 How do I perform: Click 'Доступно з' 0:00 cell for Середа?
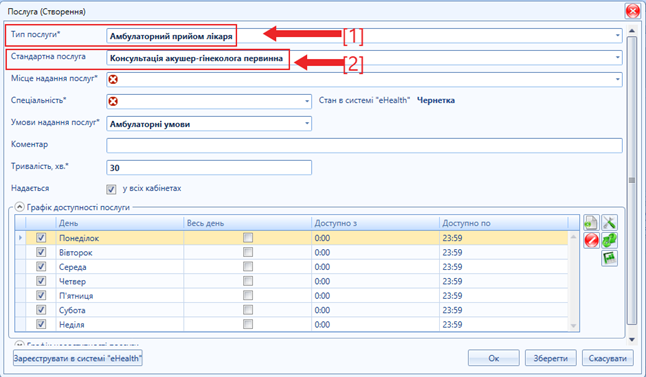pos(375,267)
